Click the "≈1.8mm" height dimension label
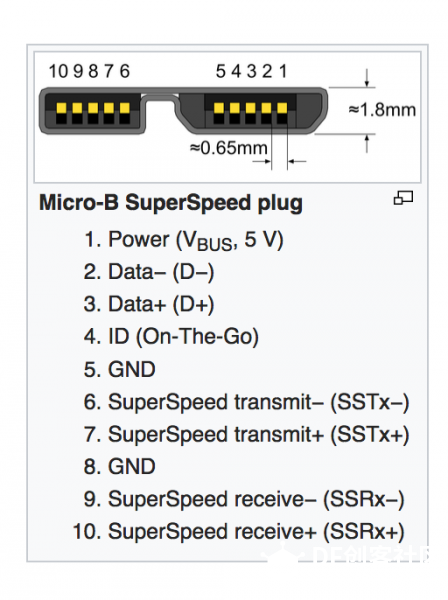This screenshot has width=448, height=600. [382, 110]
